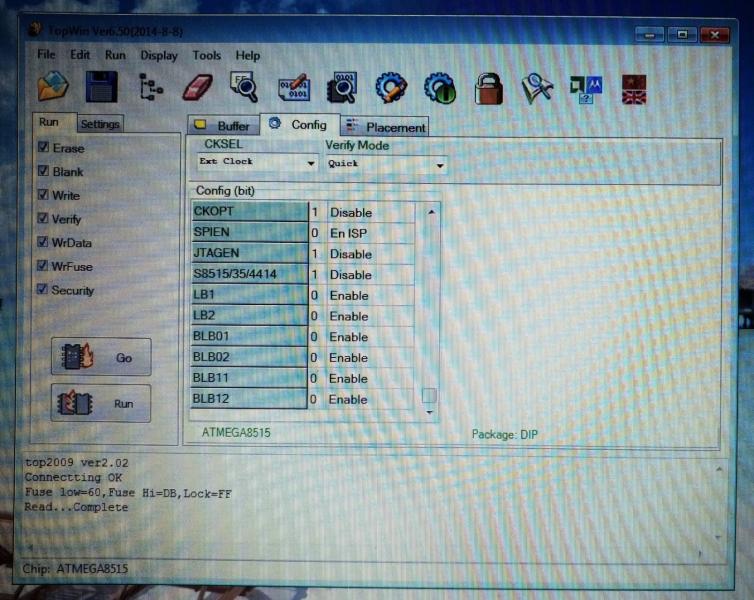Disable the Security checkbox
Screen dimensions: 754x600
click(x=43, y=290)
